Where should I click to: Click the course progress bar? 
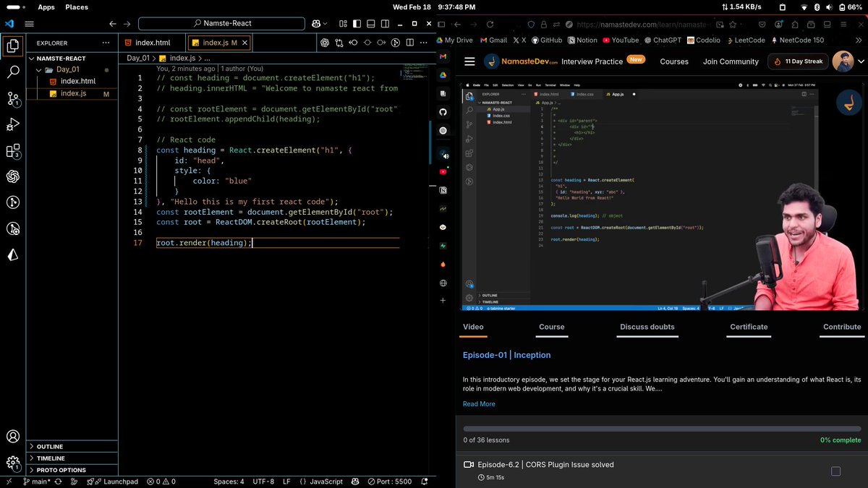coord(662,428)
